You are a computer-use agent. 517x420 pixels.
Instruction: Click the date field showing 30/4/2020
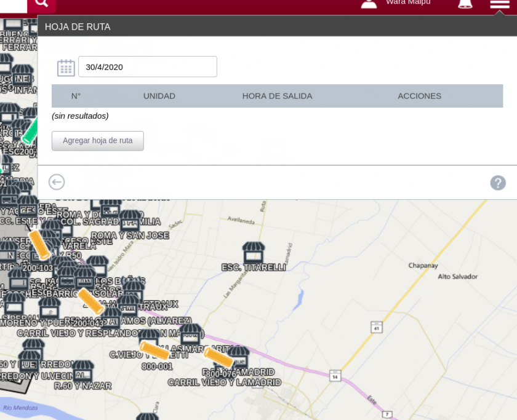[148, 67]
